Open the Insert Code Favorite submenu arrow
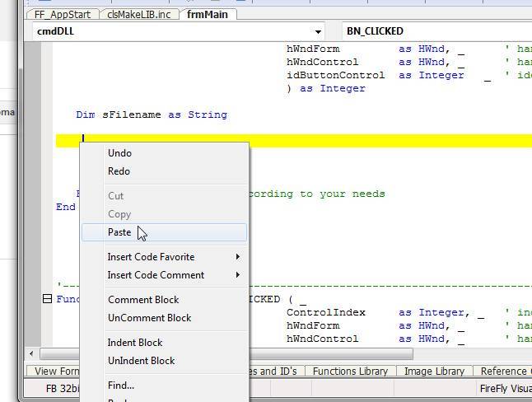 click(238, 257)
